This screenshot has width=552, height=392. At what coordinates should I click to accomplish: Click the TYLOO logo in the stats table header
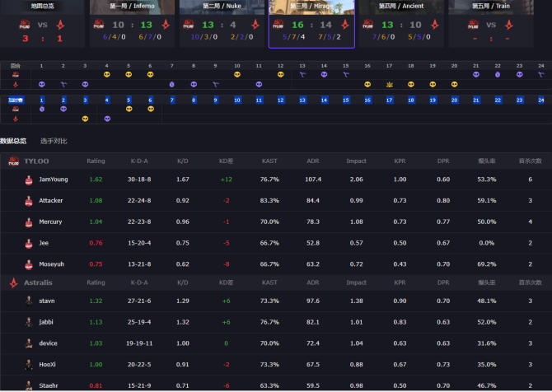point(14,161)
